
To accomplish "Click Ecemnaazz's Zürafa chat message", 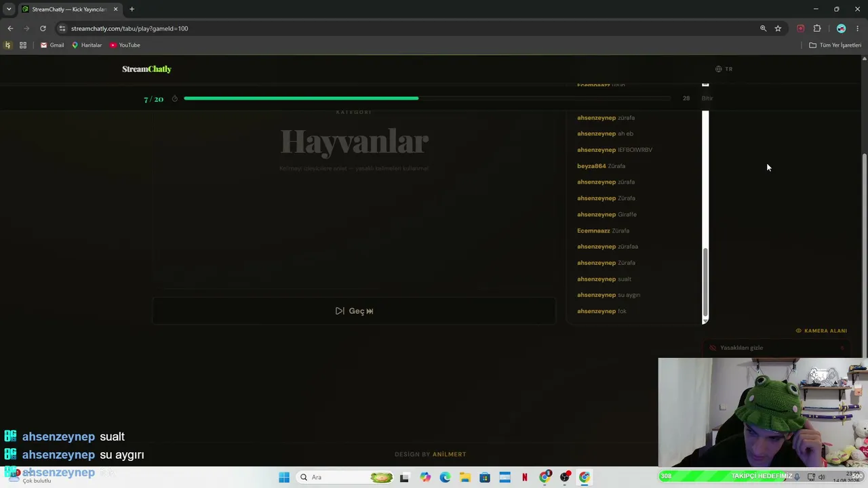I will tap(603, 230).
